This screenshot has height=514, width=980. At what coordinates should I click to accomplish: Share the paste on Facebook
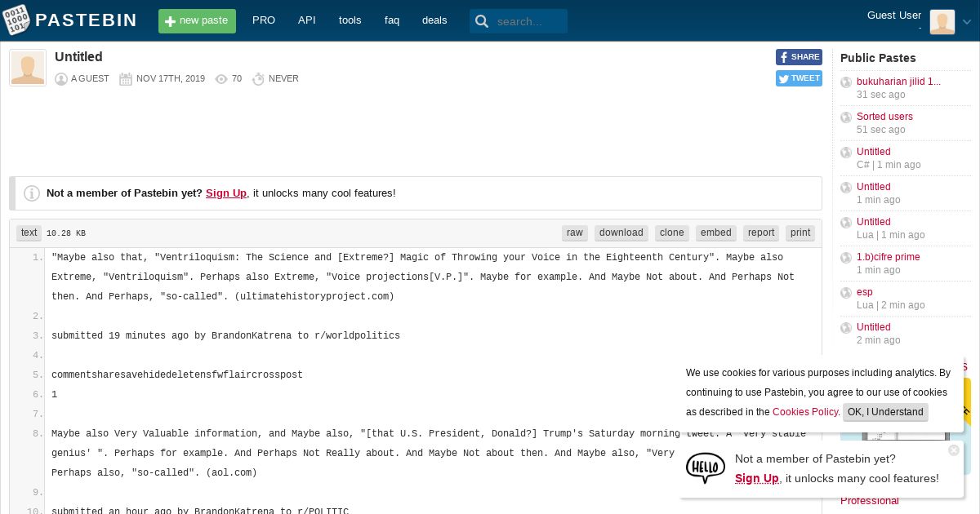pos(799,57)
